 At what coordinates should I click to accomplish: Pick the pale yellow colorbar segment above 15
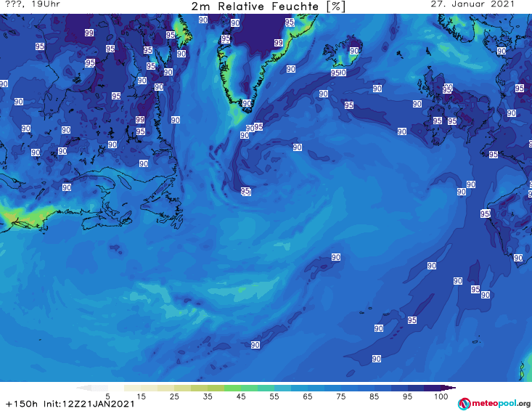[x=150, y=388]
